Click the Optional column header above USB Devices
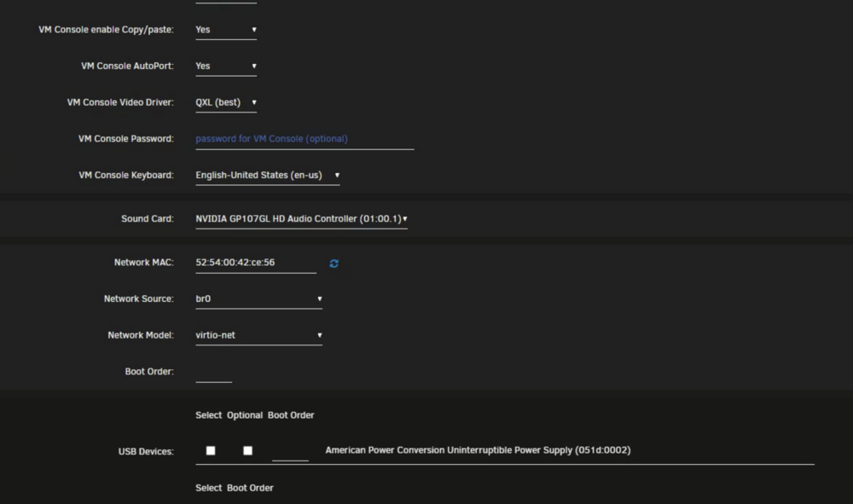Viewport: 853px width, 504px height. (245, 414)
